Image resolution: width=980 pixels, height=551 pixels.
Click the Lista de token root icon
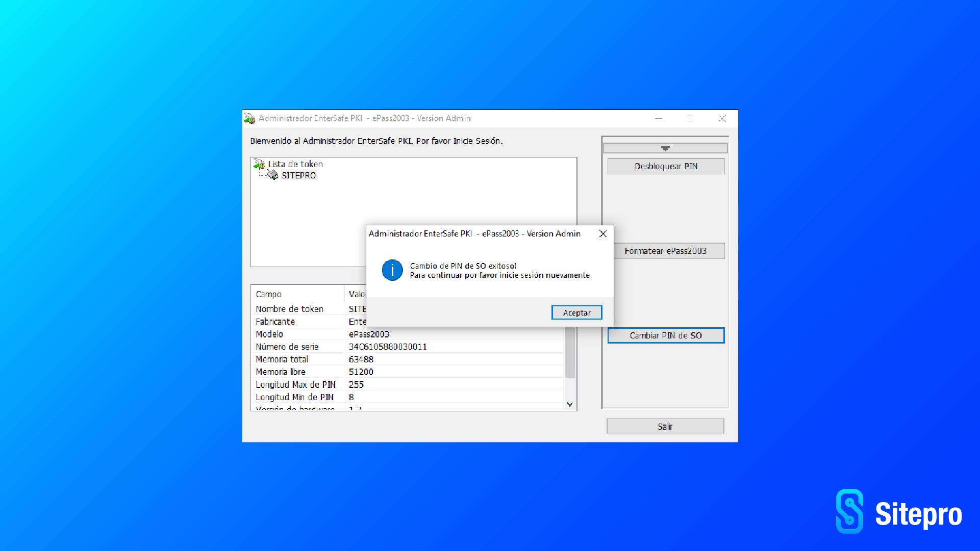259,164
